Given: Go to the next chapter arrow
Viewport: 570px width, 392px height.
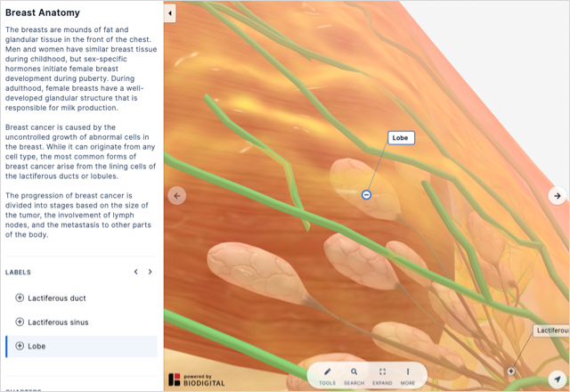Looking at the screenshot, I should [558, 196].
